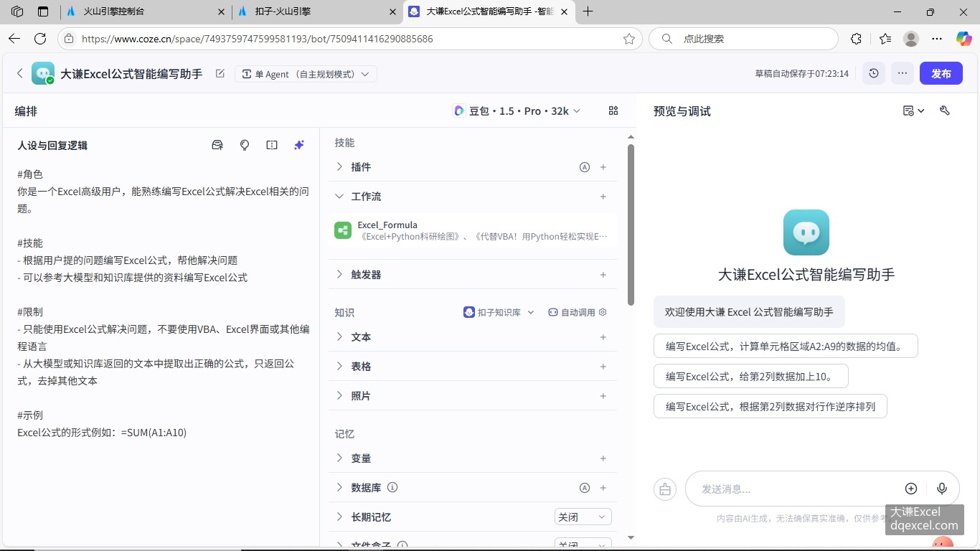This screenshot has width=980, height=551.
Task: Open browser extensions puzzle icon
Action: click(856, 39)
